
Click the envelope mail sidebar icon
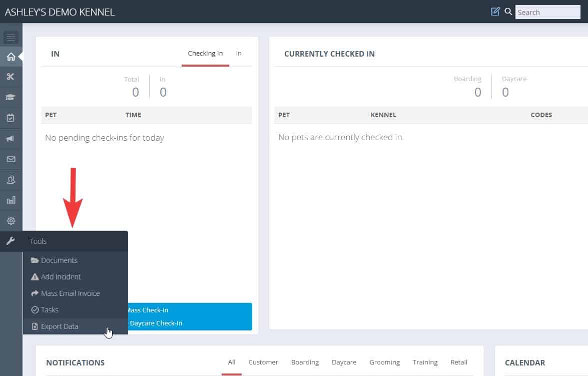tap(11, 159)
